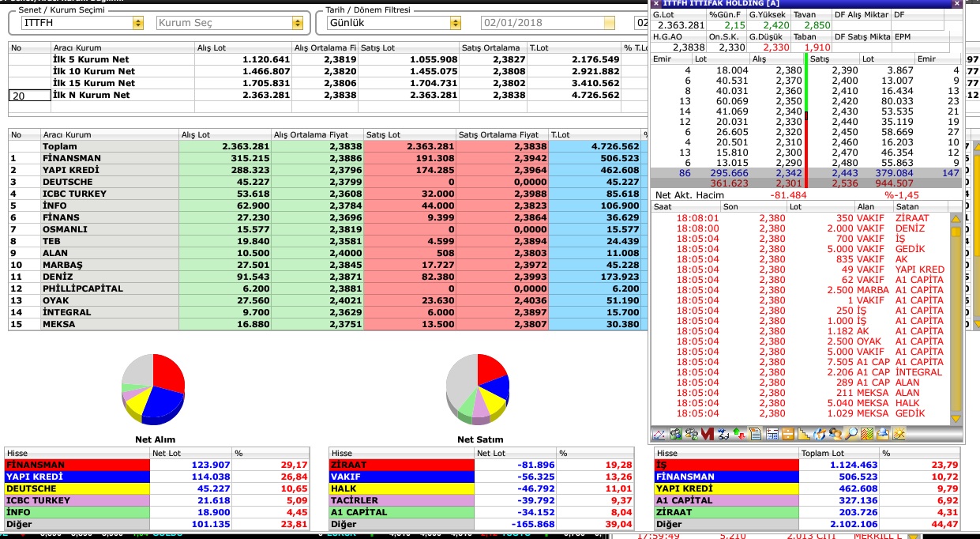Click the magnifying glass search icon
This screenshot has width=980, height=539.
tap(850, 434)
